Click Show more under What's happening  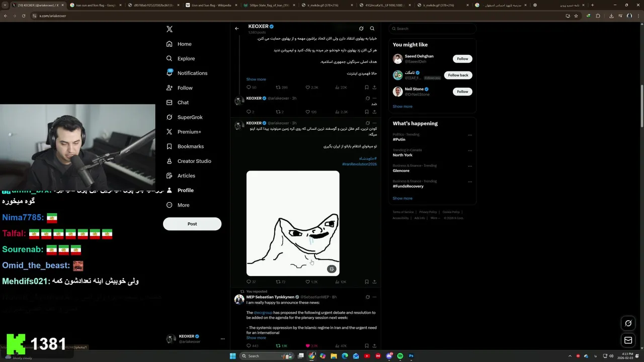coord(403,198)
